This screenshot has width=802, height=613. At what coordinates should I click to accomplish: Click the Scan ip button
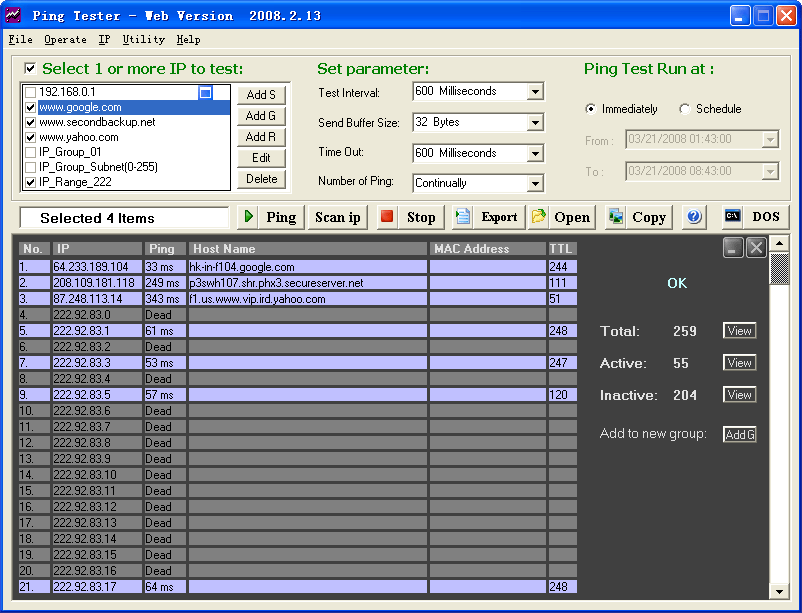tap(338, 217)
